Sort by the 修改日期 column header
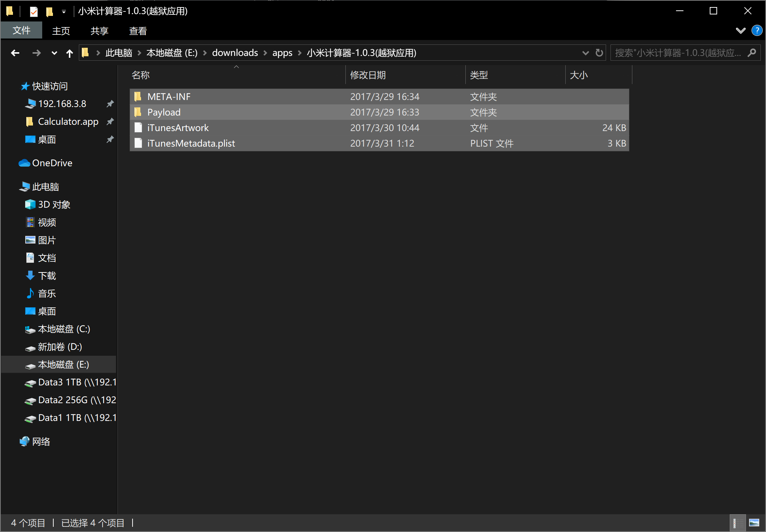Viewport: 766px width, 532px height. (x=368, y=75)
